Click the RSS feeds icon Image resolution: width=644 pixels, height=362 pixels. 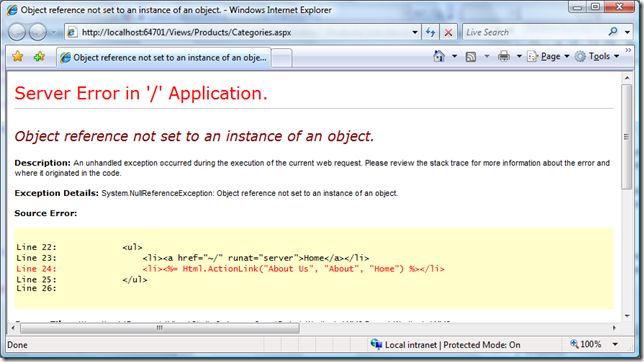tap(471, 57)
